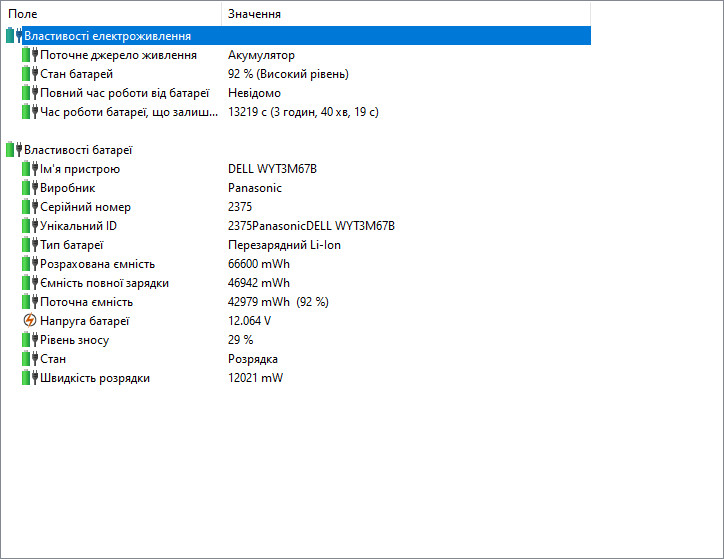Click battery icon beside Поточне джерело живлення
The width and height of the screenshot is (724, 559).
[x=29, y=55]
